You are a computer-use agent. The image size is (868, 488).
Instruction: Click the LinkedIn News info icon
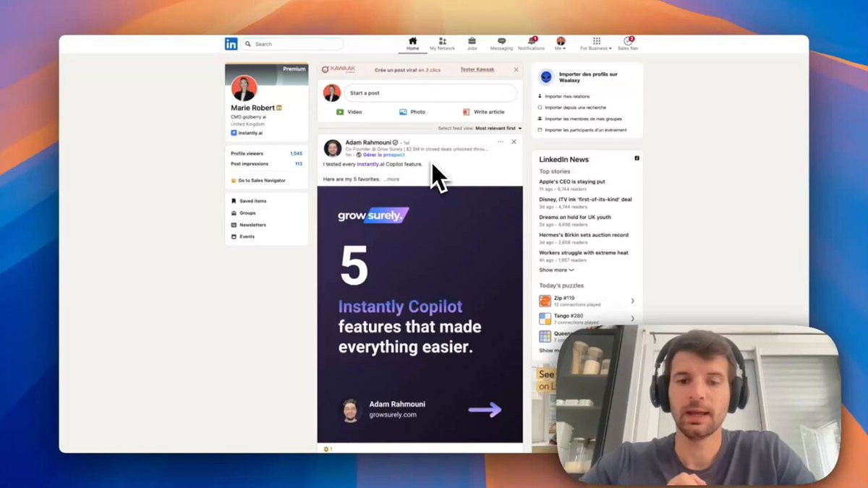637,158
